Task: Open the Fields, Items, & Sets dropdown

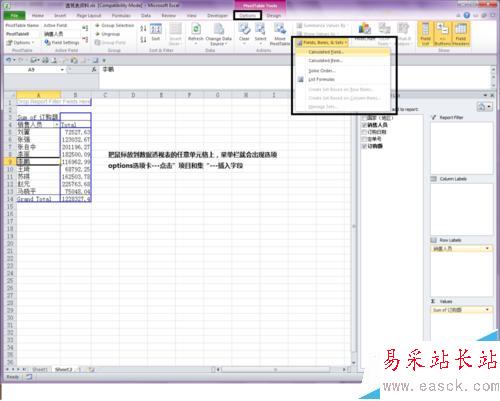Action: tap(322, 43)
